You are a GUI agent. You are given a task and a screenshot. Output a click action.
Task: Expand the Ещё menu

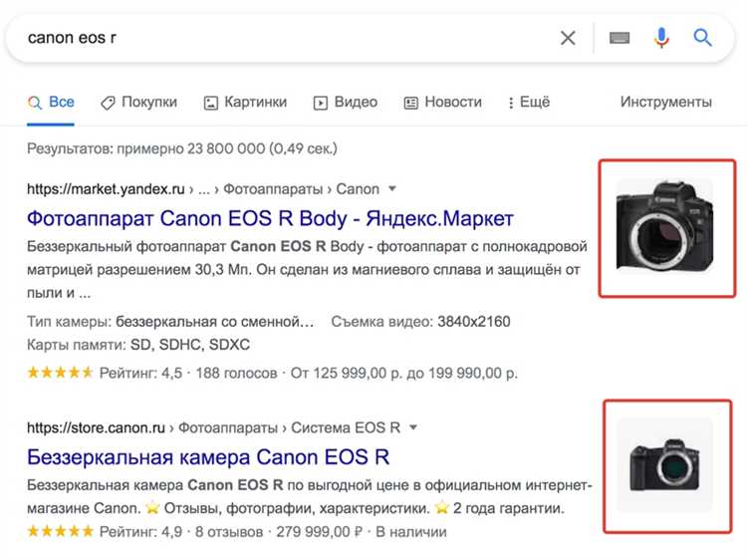click(x=529, y=102)
